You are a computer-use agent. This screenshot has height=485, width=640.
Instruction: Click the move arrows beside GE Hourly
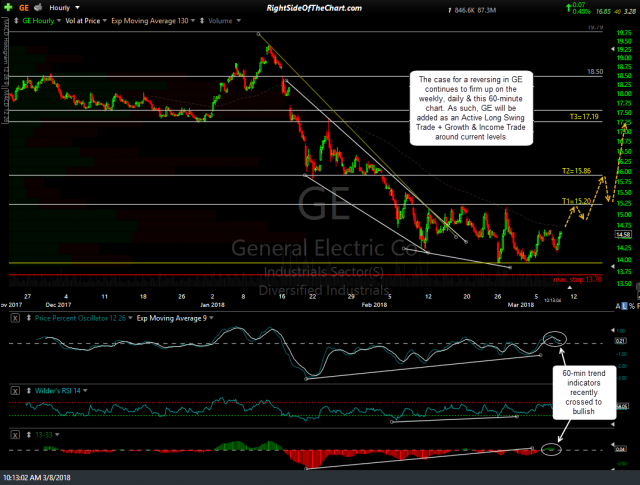coord(16,21)
